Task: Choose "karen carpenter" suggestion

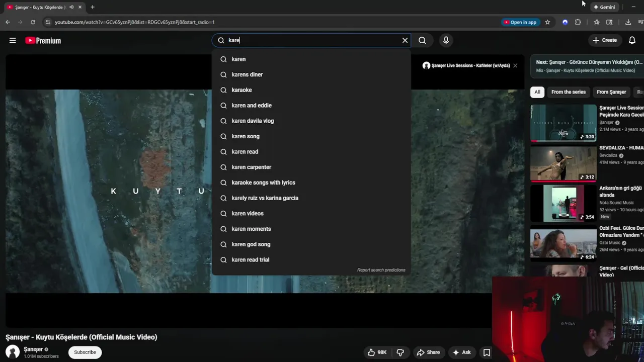Action: pos(311,167)
